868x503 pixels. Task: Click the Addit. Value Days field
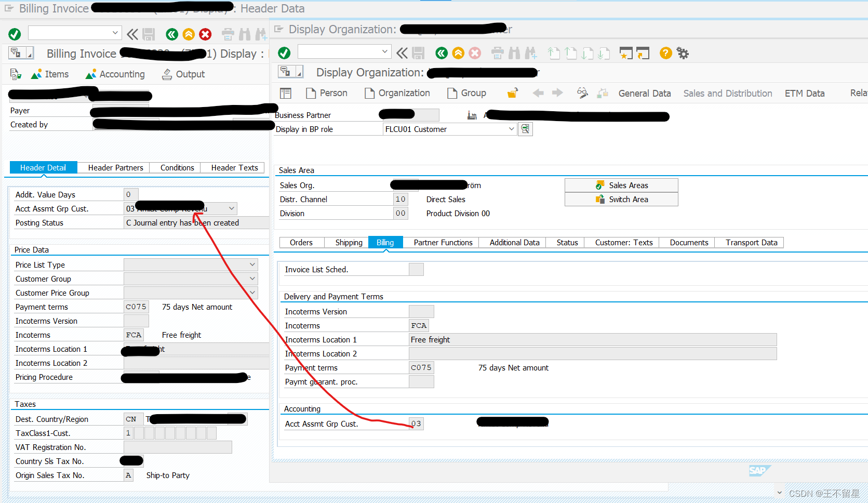click(x=131, y=195)
